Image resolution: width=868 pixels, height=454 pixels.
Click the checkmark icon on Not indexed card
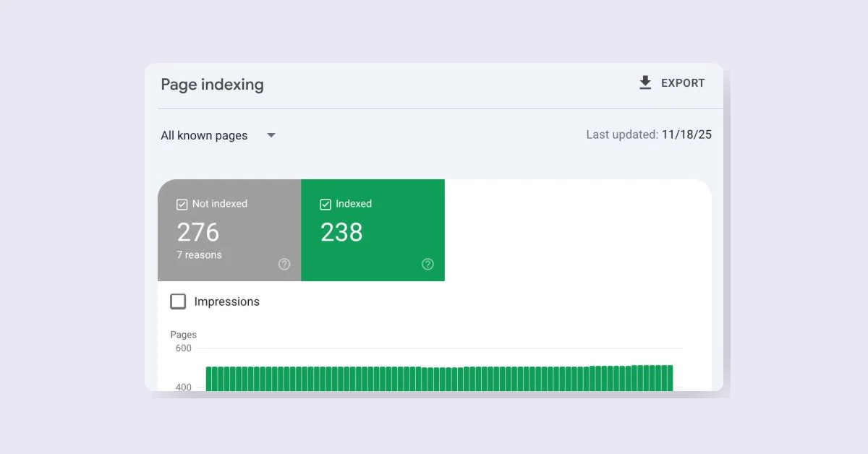[182, 204]
